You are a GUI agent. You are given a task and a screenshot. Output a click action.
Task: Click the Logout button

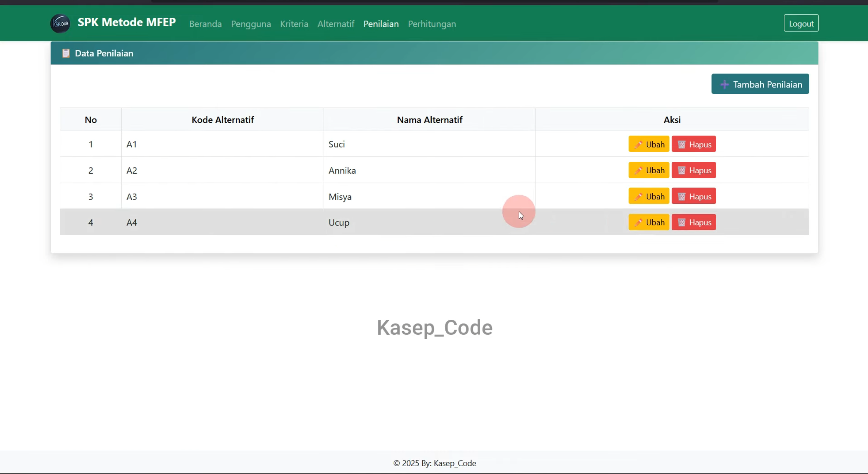tap(801, 23)
